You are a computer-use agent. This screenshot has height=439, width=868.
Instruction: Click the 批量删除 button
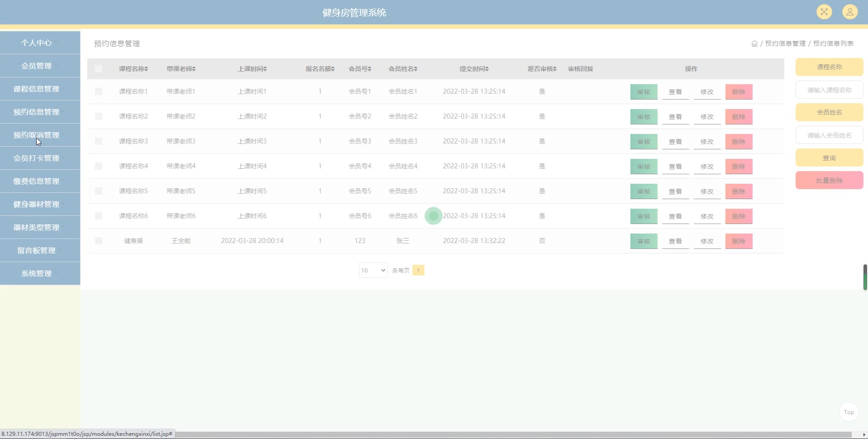[829, 181]
